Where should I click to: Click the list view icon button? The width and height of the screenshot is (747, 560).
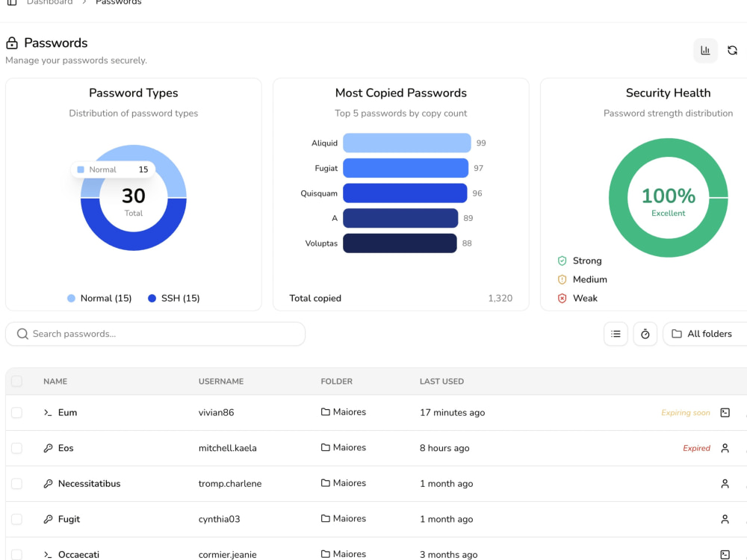[616, 334]
